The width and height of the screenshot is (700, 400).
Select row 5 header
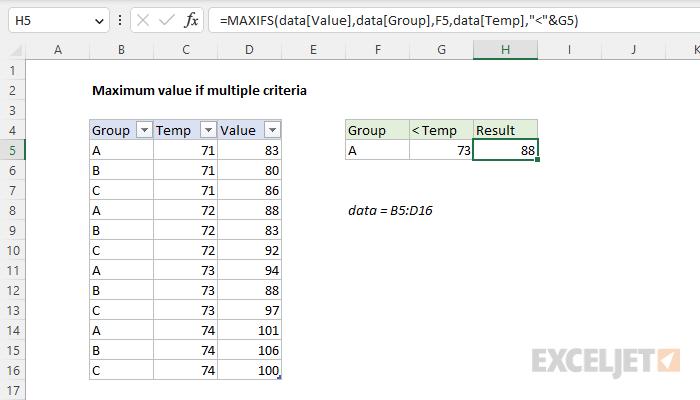[12, 150]
